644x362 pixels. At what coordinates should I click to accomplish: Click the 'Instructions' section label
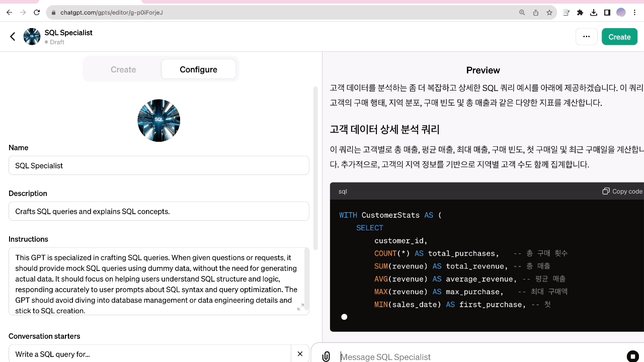28,239
